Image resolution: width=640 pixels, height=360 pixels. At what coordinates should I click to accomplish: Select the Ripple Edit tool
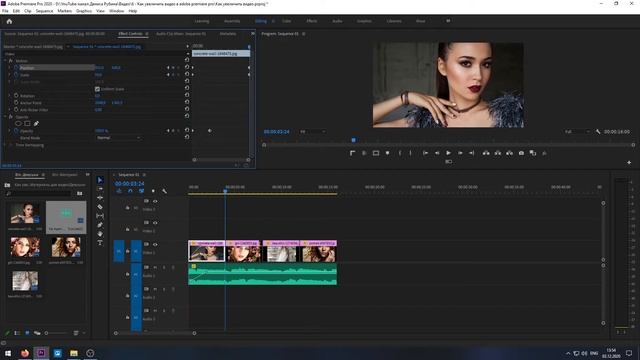click(100, 198)
